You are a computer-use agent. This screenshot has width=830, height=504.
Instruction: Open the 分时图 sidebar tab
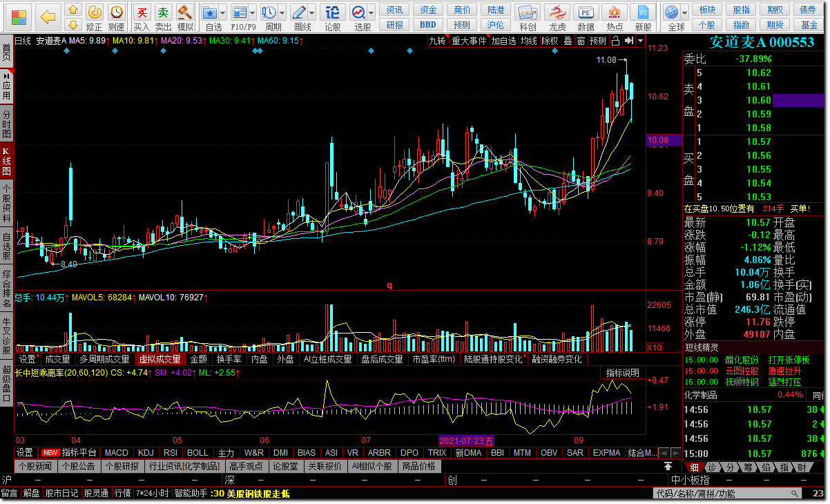coord(6,123)
